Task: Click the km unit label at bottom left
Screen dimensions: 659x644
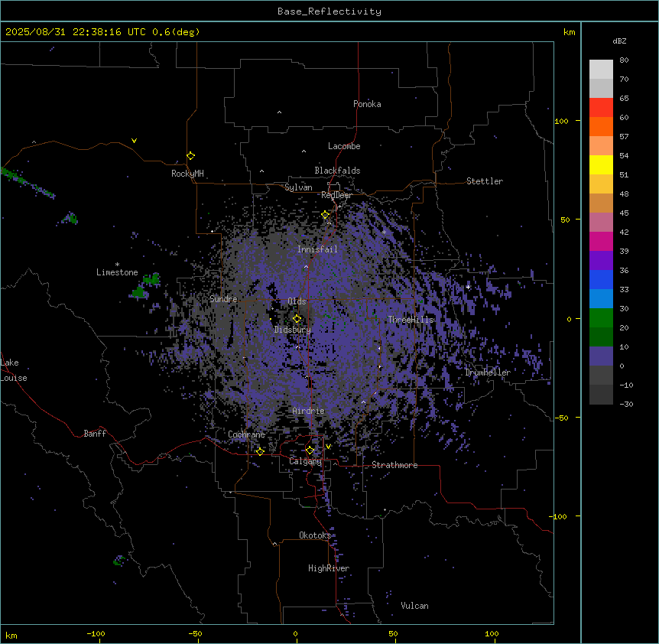Action: click(11, 635)
